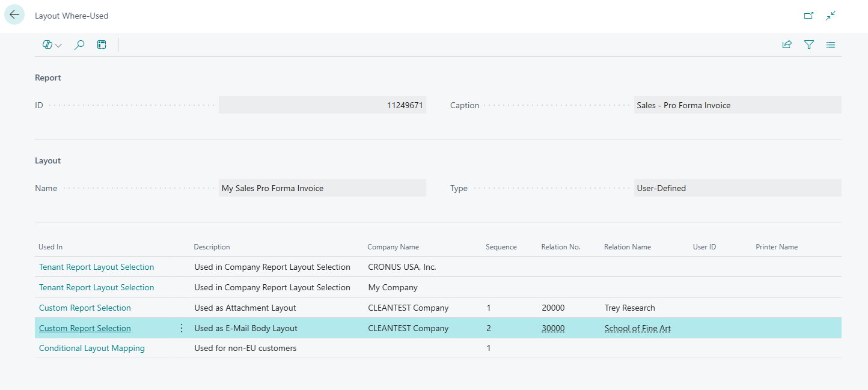Open first Tenant Report Layout Selection link

point(96,267)
